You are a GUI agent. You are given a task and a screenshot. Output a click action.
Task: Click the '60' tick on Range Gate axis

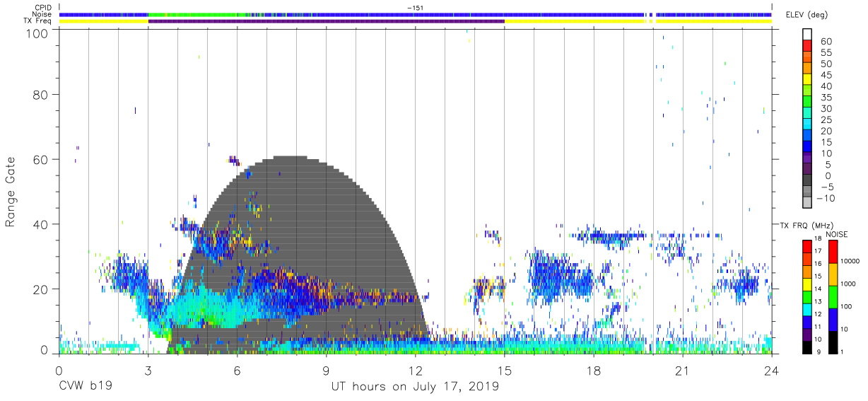click(40, 159)
